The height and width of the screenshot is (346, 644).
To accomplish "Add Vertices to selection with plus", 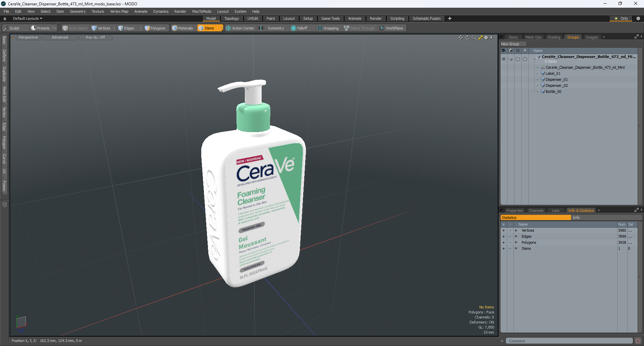I will coord(503,230).
